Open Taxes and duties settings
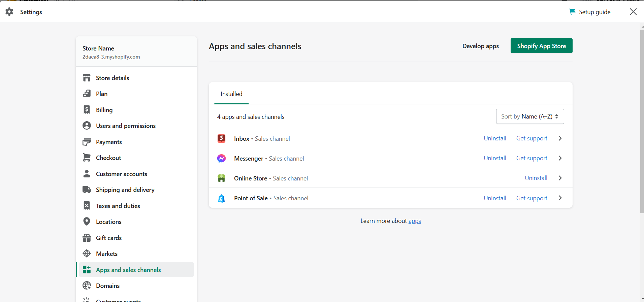This screenshot has width=644, height=302. pos(136,206)
